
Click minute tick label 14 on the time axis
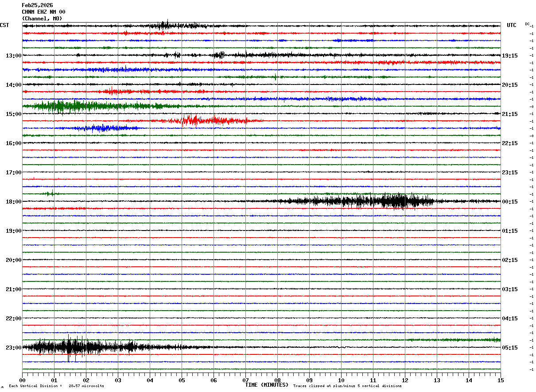coord(469,380)
